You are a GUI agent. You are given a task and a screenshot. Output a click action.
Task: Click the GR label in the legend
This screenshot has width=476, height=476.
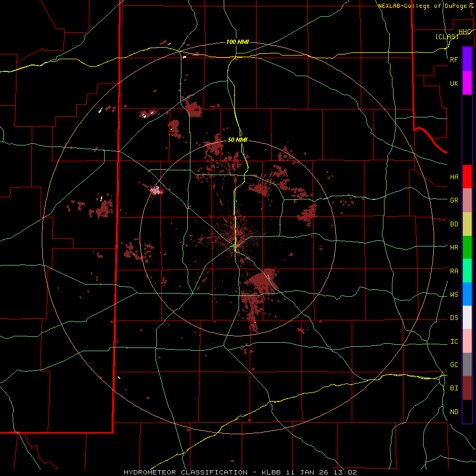[454, 200]
